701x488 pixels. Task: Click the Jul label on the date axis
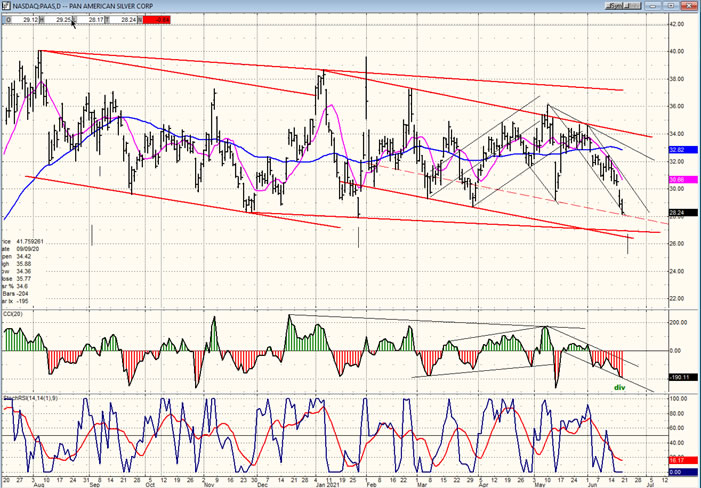pos(649,484)
